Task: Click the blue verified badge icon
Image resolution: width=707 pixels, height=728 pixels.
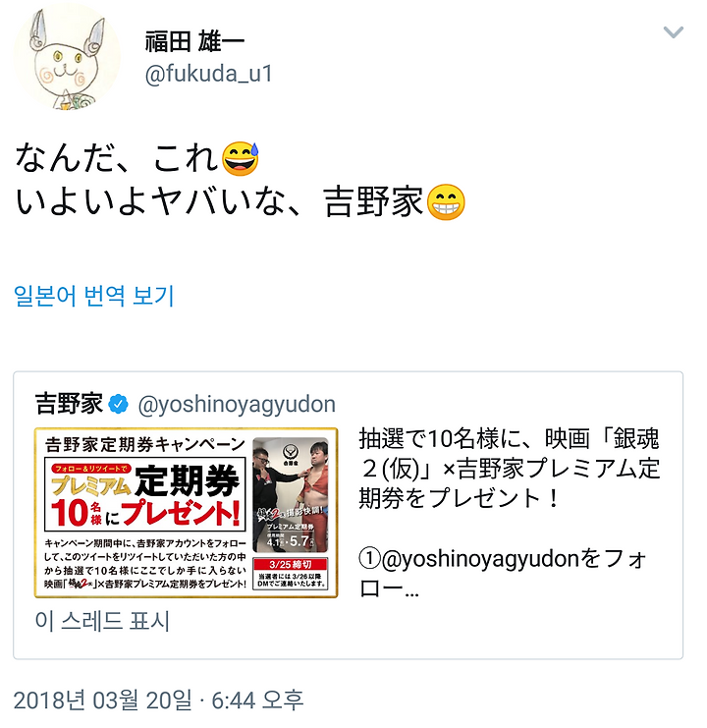Action: tap(118, 404)
